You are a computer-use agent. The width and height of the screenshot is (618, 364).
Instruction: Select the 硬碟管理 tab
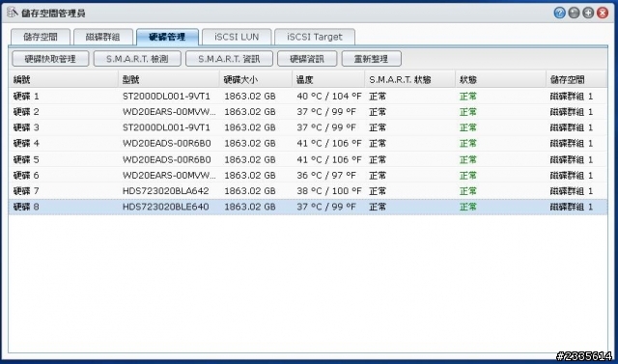167,37
